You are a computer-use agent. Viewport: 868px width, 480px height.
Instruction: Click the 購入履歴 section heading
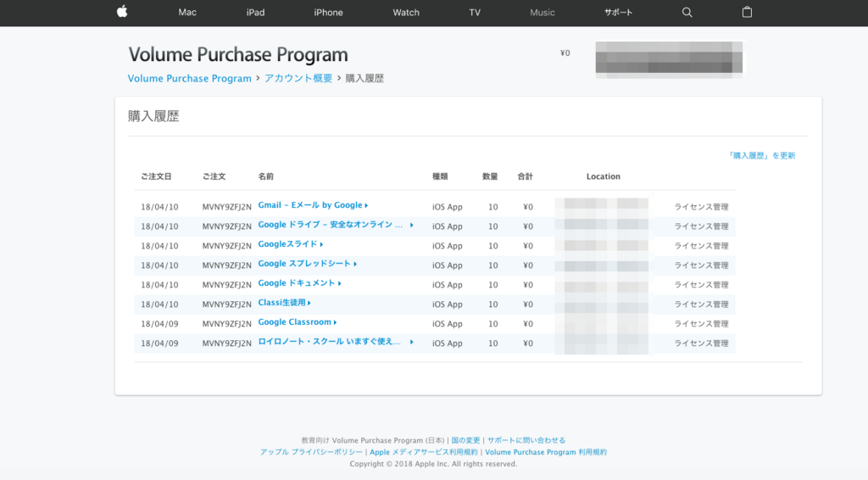(154, 116)
